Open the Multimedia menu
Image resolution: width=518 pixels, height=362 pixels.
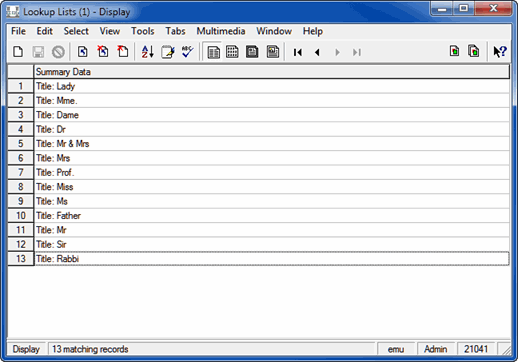tap(221, 31)
